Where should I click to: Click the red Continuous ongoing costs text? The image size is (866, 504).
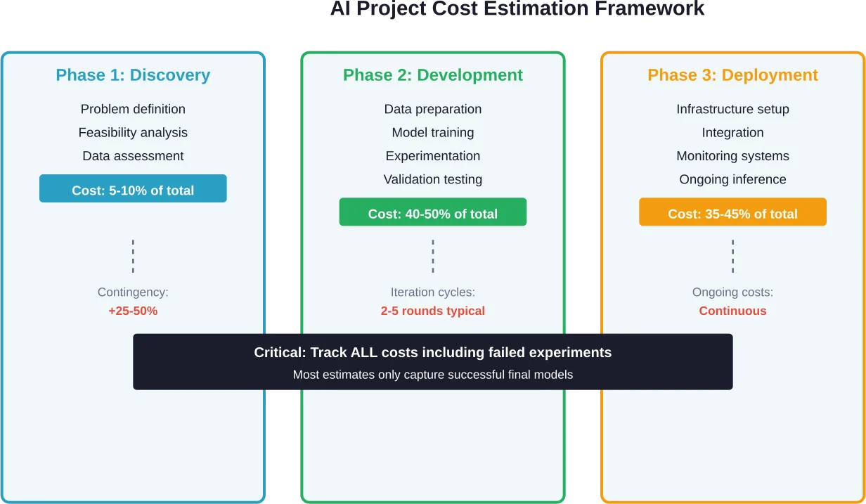tap(732, 311)
